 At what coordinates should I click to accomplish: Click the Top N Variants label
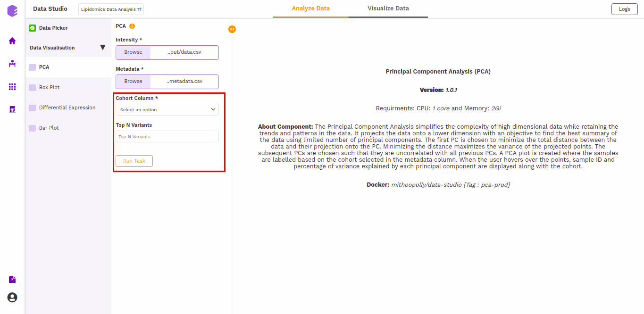coord(134,125)
